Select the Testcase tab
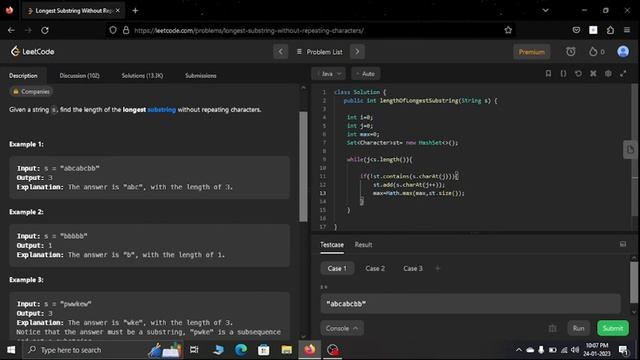 (x=332, y=244)
